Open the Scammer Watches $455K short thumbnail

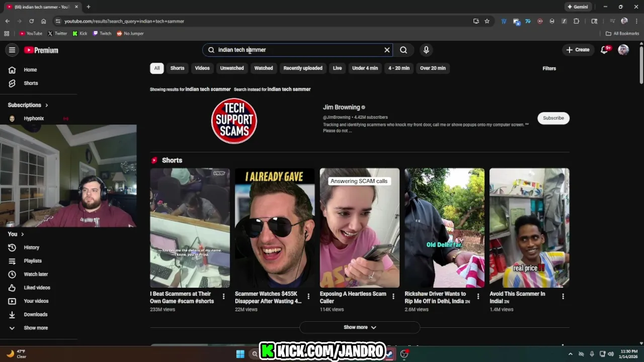(x=275, y=228)
